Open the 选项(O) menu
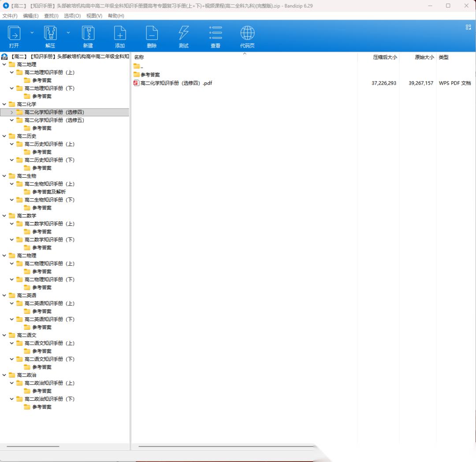The height and width of the screenshot is (462, 476). tap(72, 16)
